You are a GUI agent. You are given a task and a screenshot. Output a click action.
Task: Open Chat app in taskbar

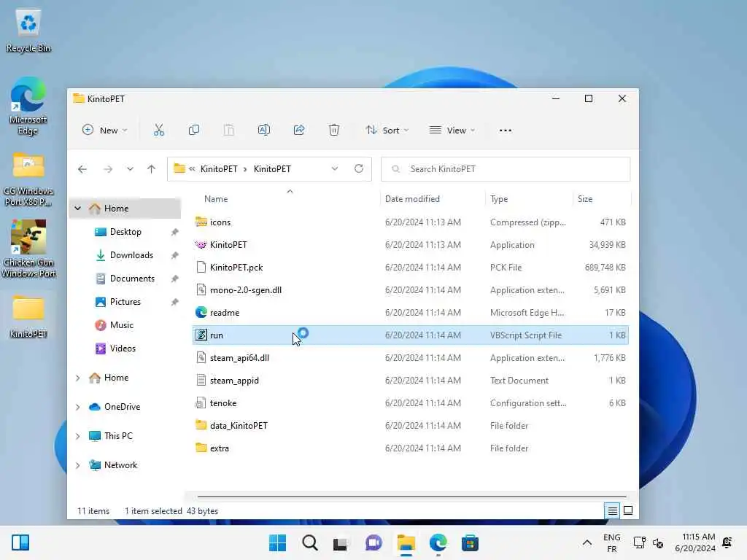click(x=373, y=542)
